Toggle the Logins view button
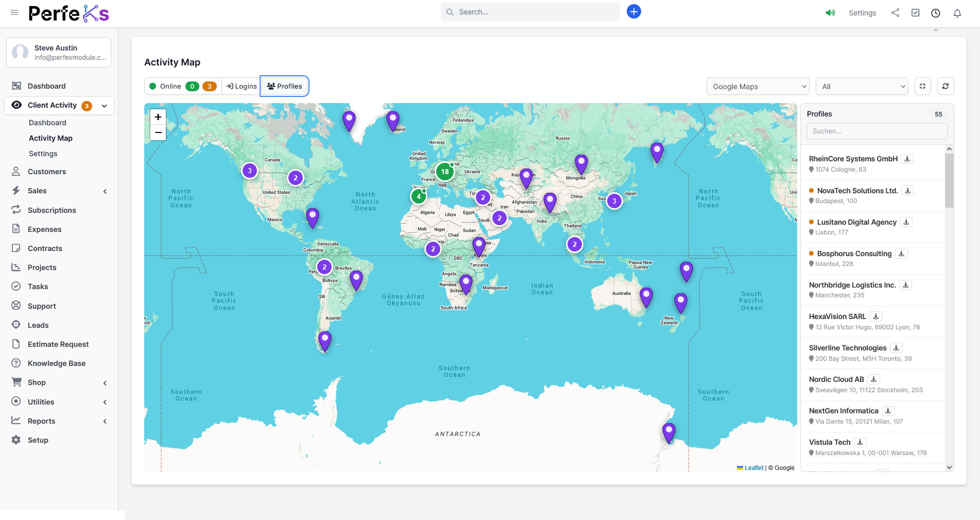This screenshot has width=980, height=520. click(242, 86)
